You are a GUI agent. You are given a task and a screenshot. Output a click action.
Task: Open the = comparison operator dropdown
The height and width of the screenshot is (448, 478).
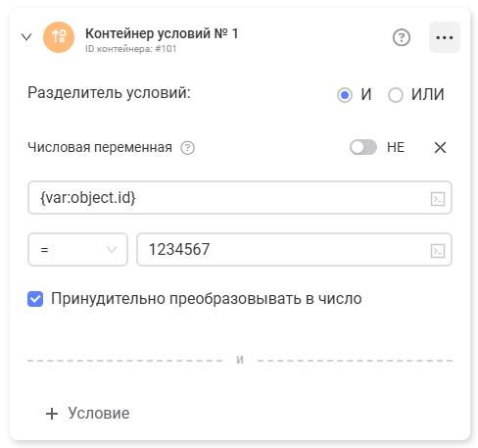tap(77, 250)
